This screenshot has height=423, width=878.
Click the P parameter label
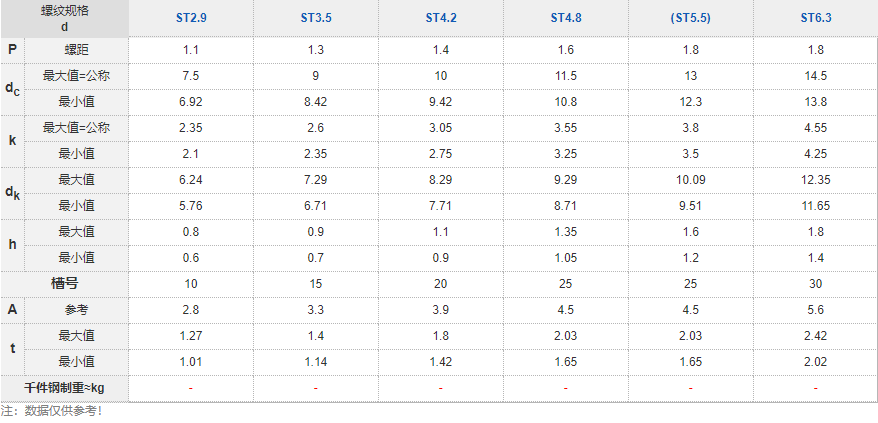click(x=12, y=49)
